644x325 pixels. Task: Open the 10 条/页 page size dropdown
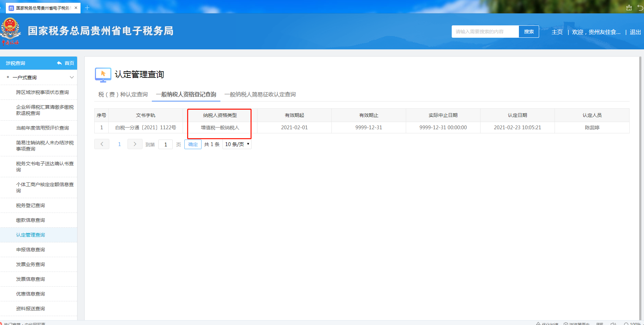coord(237,144)
